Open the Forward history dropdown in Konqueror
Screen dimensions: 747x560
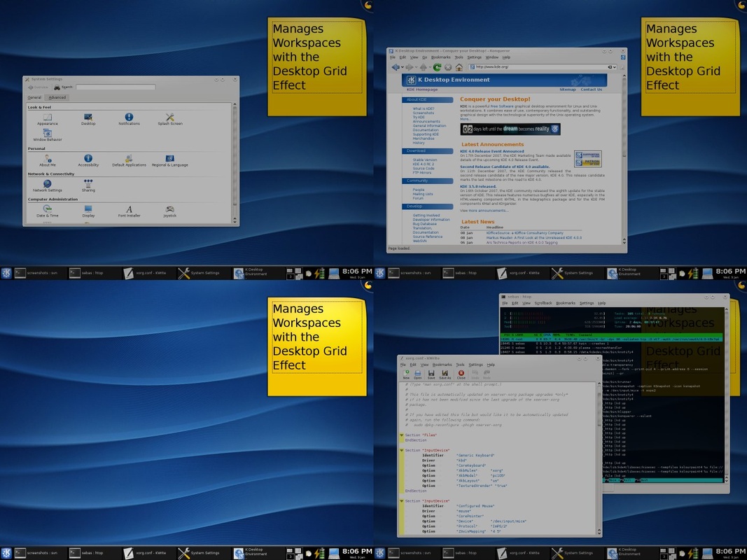(x=416, y=68)
